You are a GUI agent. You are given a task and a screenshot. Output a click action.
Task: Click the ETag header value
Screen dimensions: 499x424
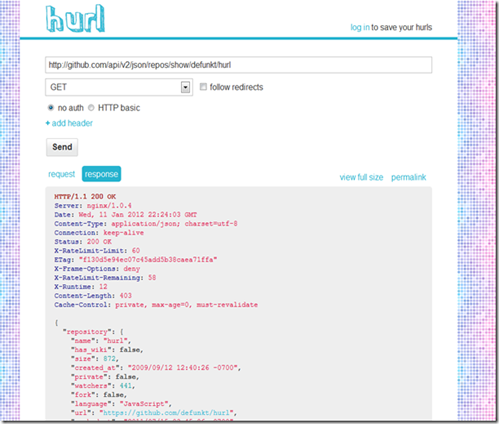tap(148, 260)
